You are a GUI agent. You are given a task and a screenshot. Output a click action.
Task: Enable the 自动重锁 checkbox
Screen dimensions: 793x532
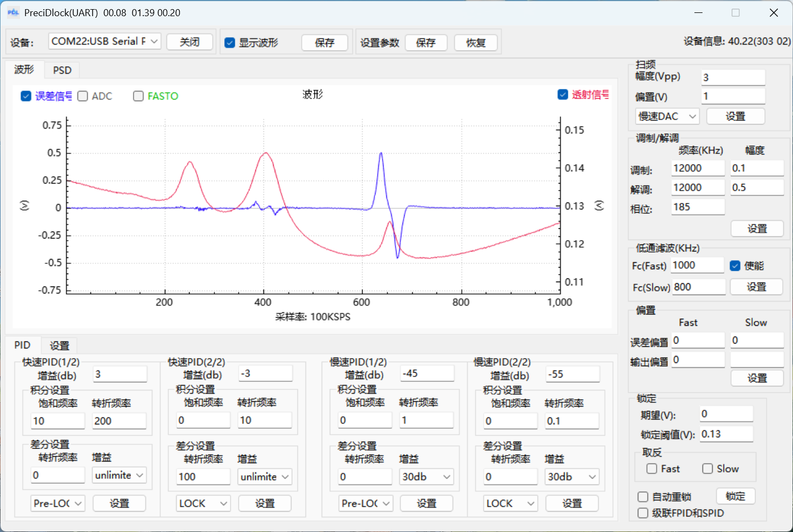pyautogui.click(x=643, y=496)
